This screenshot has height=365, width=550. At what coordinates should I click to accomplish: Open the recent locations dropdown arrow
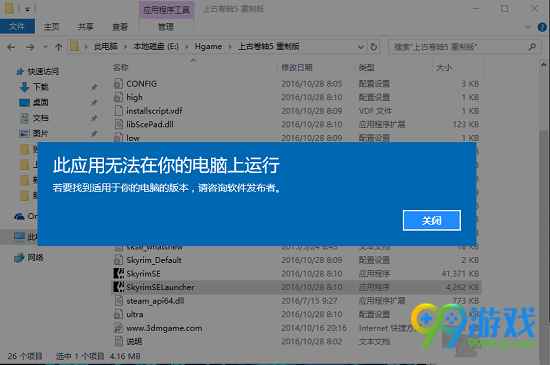point(45,47)
